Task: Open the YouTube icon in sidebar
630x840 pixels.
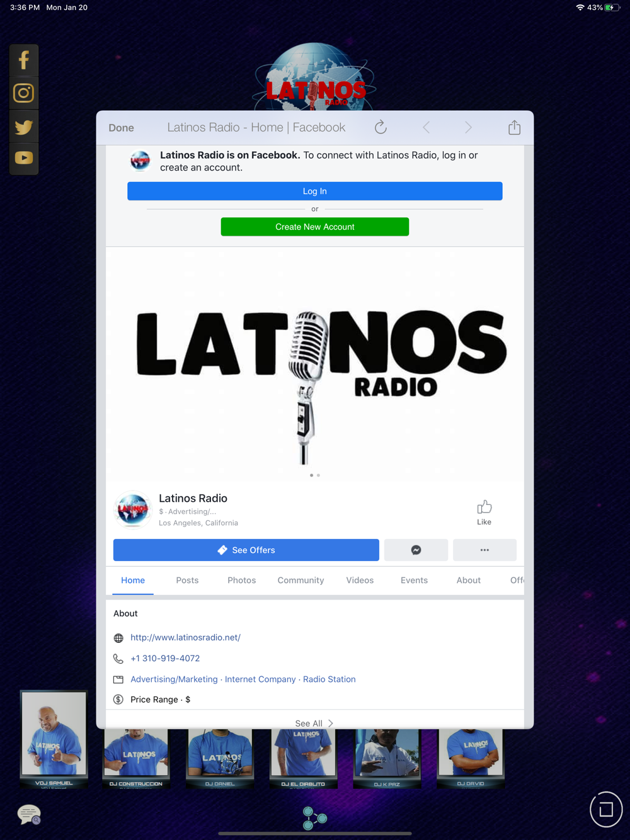Action: tap(24, 158)
